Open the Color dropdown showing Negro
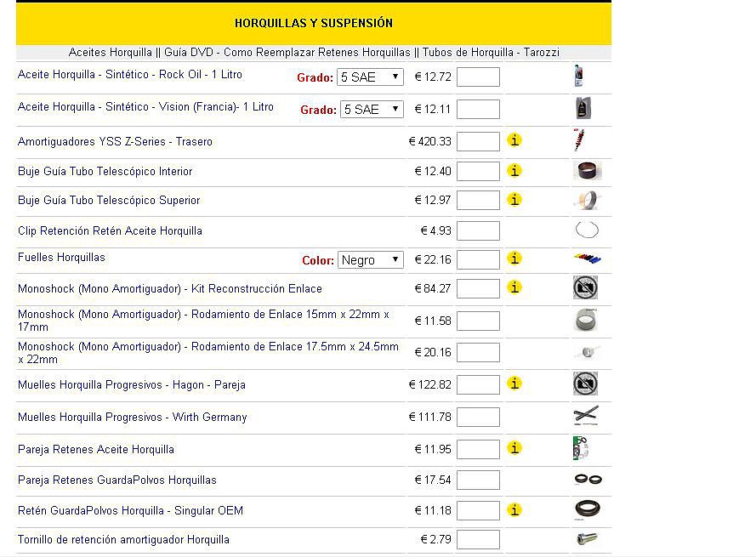 click(x=370, y=260)
